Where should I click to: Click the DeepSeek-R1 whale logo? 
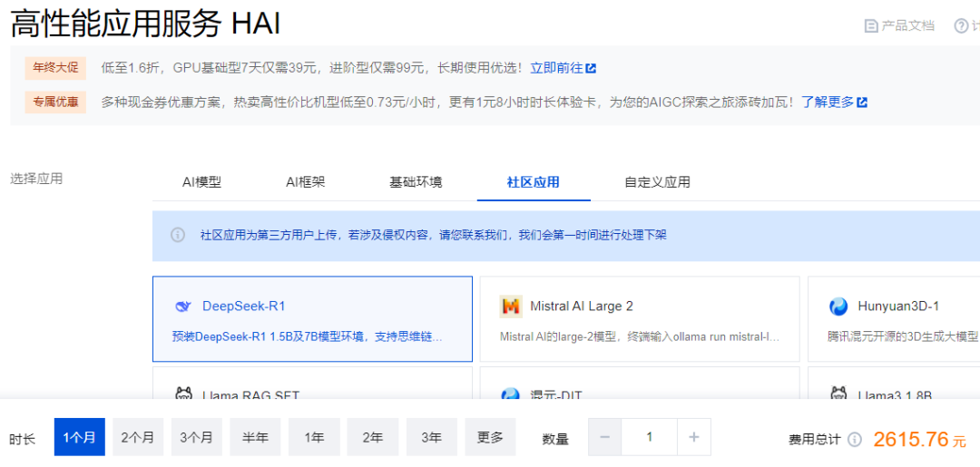click(x=182, y=306)
